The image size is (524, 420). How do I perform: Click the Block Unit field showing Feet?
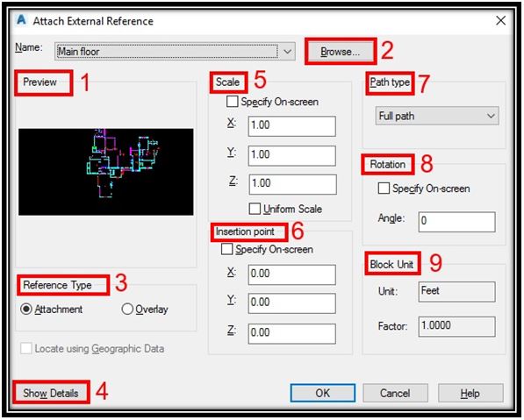pos(456,292)
